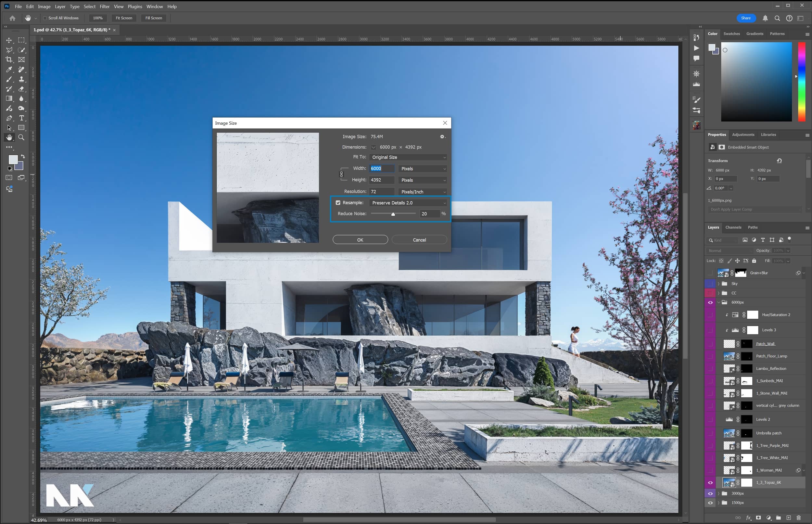Open the Fit To dropdown
Viewport: 812px width, 524px height.
[x=408, y=157]
